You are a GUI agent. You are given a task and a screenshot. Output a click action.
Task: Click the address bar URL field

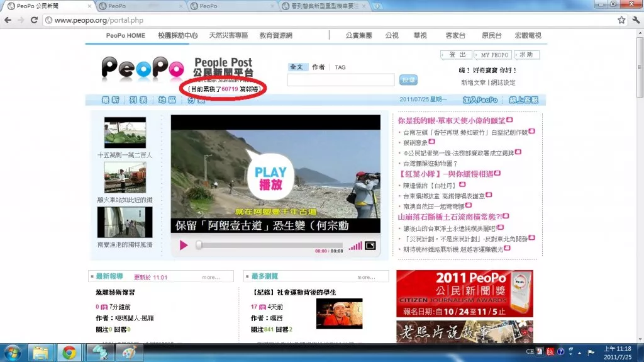[328, 20]
